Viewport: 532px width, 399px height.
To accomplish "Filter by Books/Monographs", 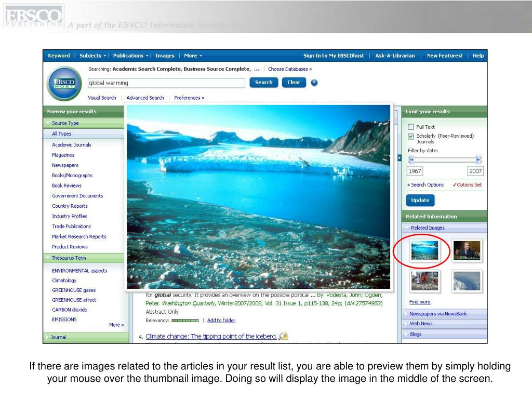I will click(72, 176).
